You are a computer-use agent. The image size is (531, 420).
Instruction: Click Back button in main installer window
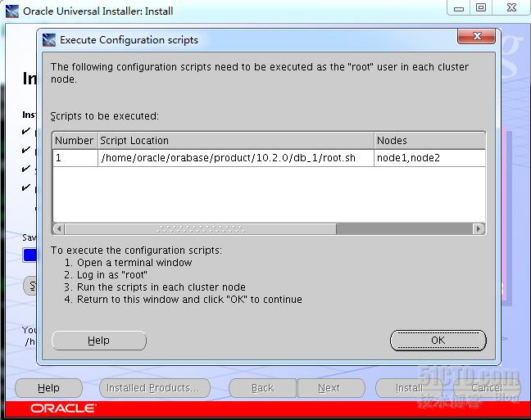[x=262, y=388]
